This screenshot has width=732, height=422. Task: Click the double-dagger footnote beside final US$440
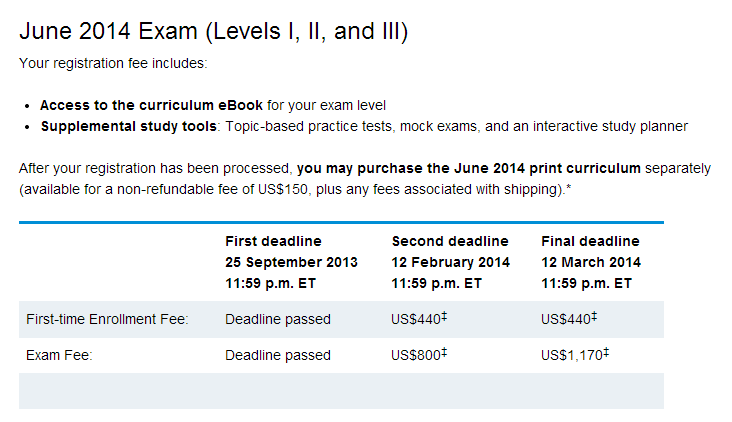[594, 317]
